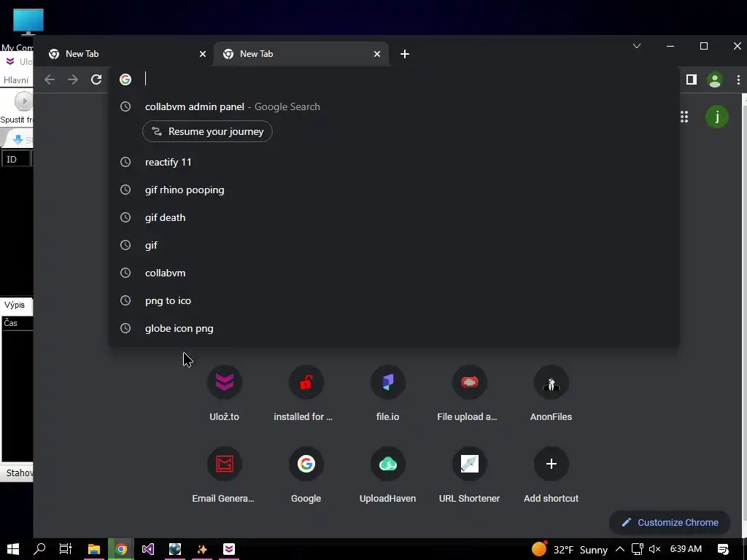Click the muted volume tray icon
Screen dimensions: 747x560
click(654, 550)
